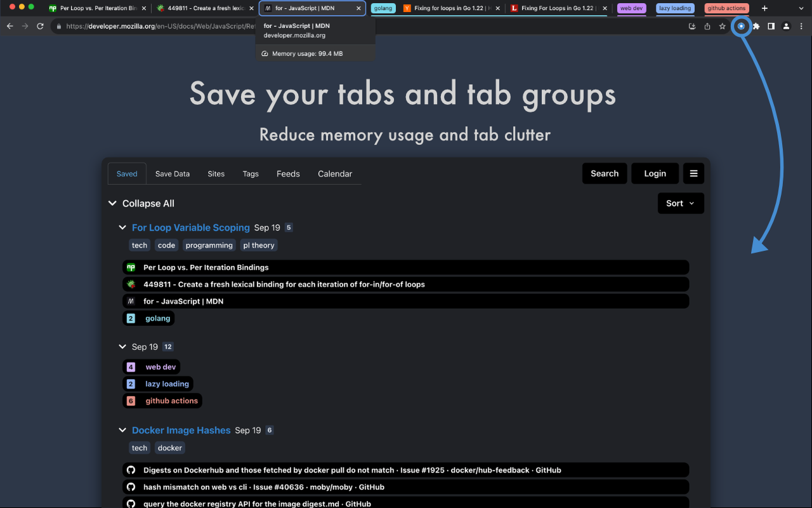Open the tab search chevron

pos(801,8)
